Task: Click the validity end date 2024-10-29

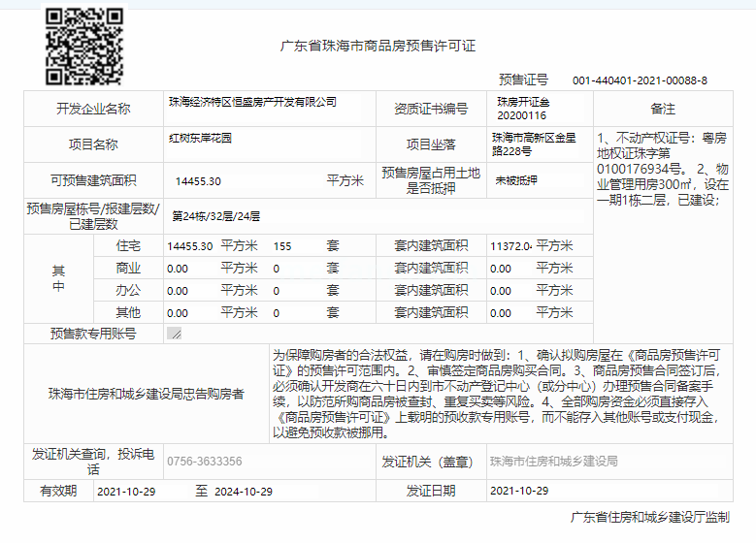Action: tap(243, 492)
